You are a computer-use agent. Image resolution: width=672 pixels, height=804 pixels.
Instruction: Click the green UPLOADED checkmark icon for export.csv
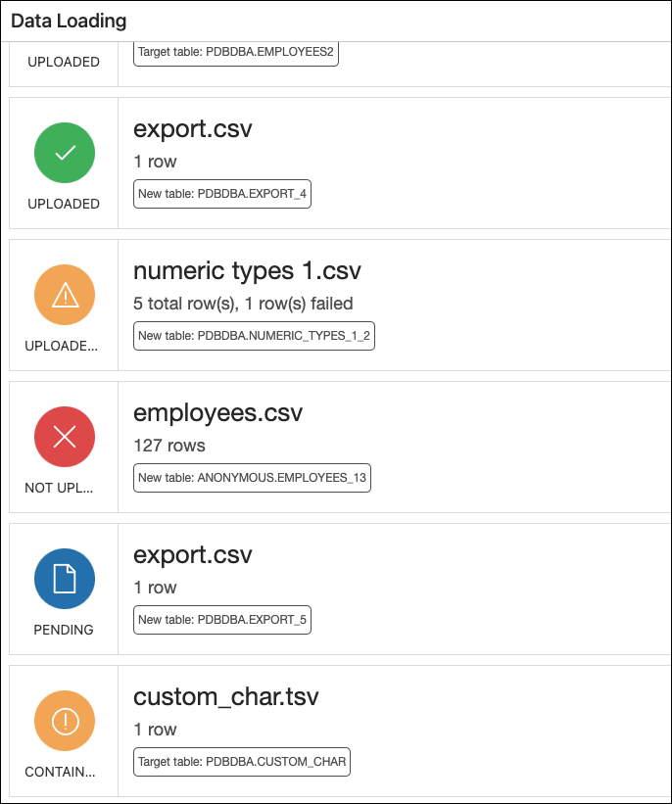(64, 153)
